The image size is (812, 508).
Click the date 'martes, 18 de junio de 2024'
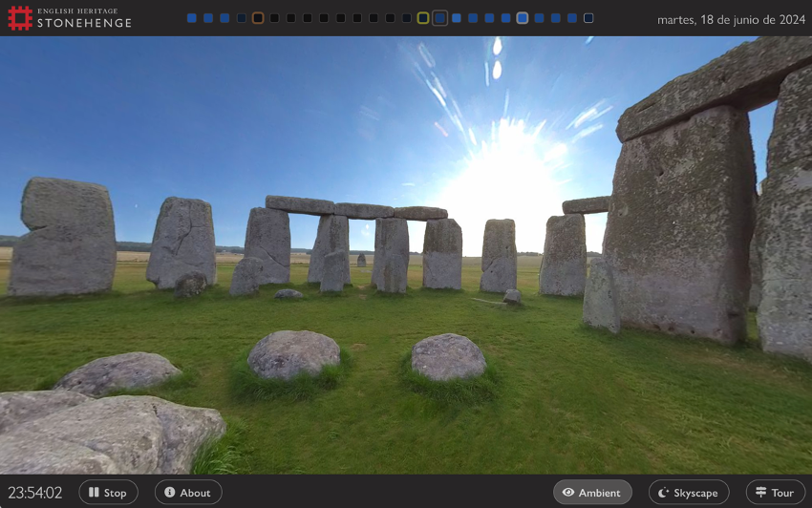click(731, 20)
